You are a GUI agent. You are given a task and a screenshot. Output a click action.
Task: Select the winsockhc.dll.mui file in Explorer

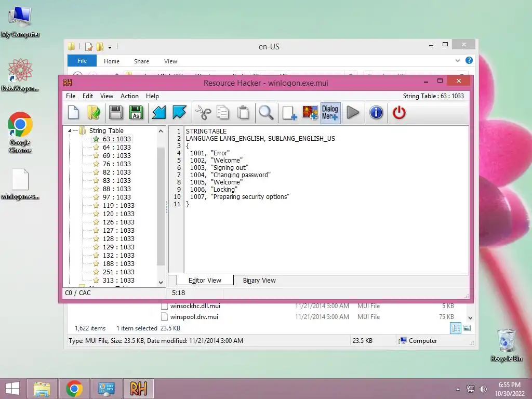pyautogui.click(x=195, y=305)
